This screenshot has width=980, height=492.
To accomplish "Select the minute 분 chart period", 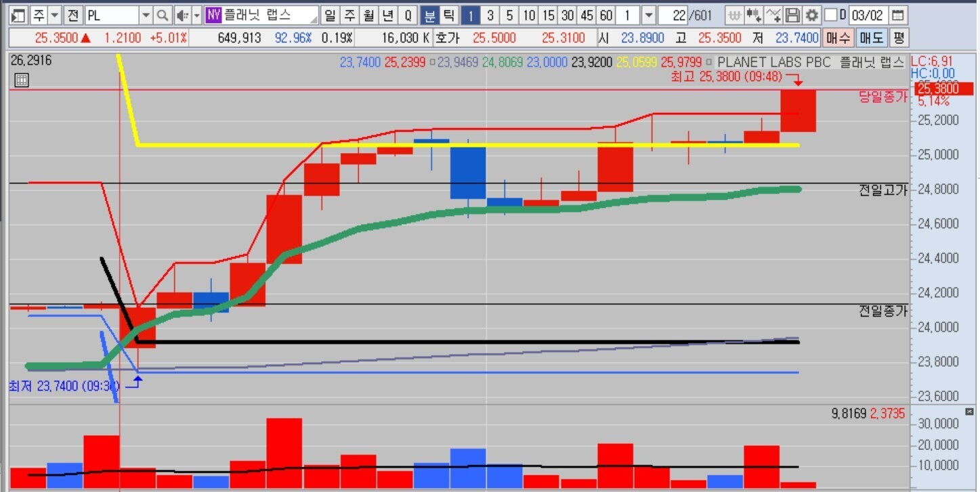I will click(x=430, y=15).
